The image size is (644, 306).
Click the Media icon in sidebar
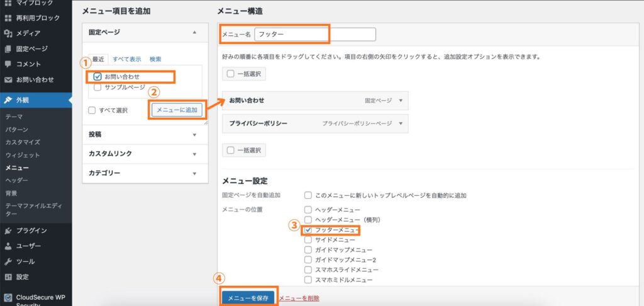click(x=8, y=33)
